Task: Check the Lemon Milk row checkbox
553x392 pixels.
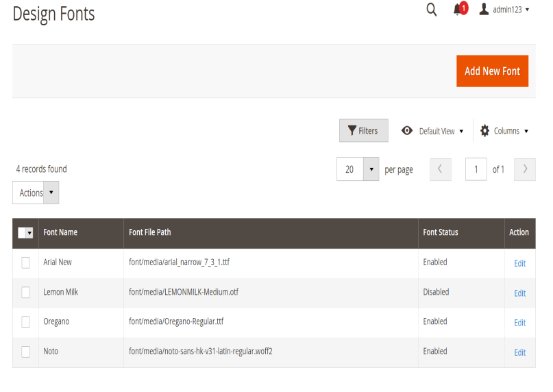Action: (x=25, y=293)
